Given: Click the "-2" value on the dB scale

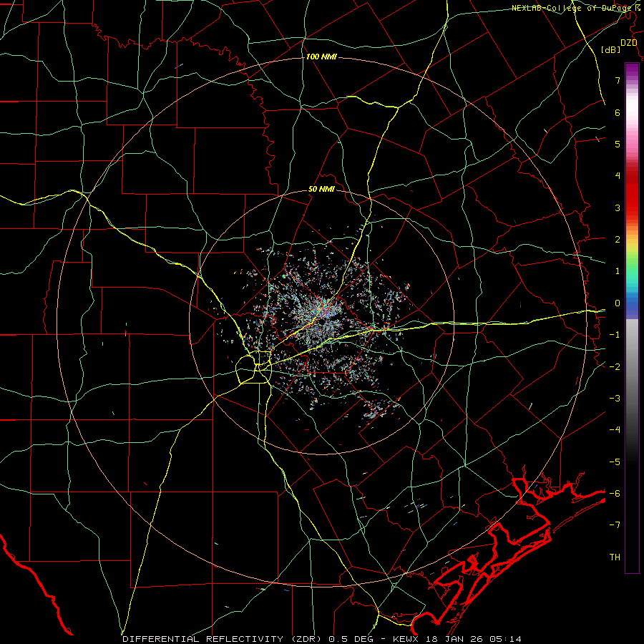Looking at the screenshot, I should 615,367.
